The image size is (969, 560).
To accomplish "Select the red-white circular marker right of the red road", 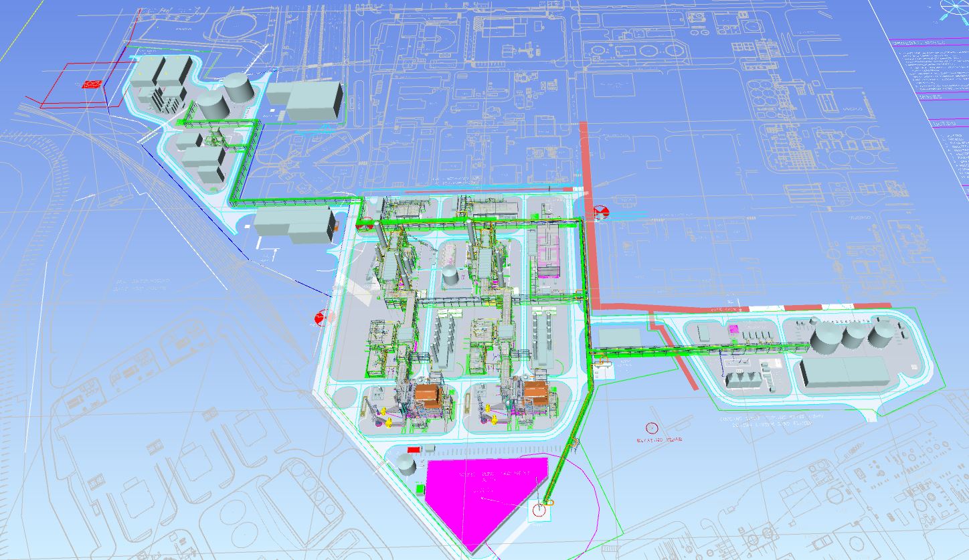I will click(601, 211).
